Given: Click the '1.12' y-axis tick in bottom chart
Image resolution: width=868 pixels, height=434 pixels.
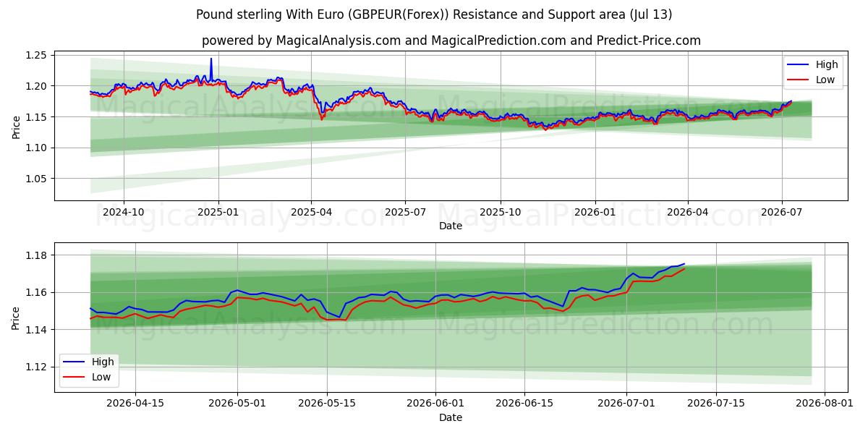Looking at the screenshot, I should click(38, 367).
